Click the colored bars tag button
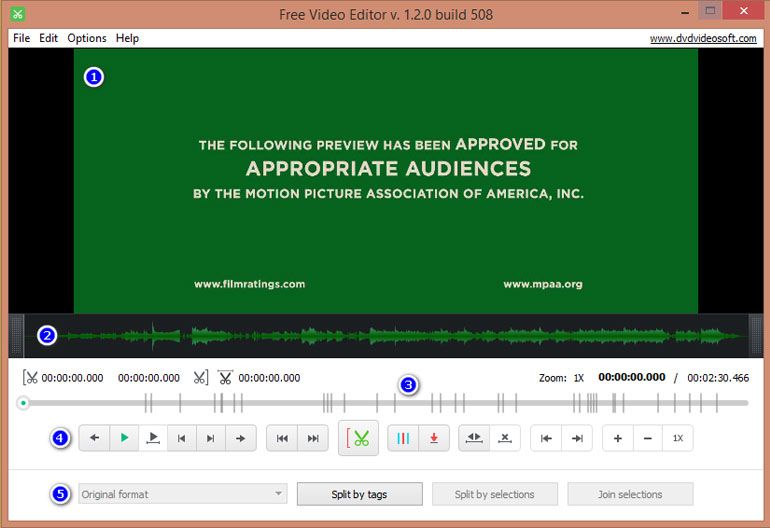 403,438
